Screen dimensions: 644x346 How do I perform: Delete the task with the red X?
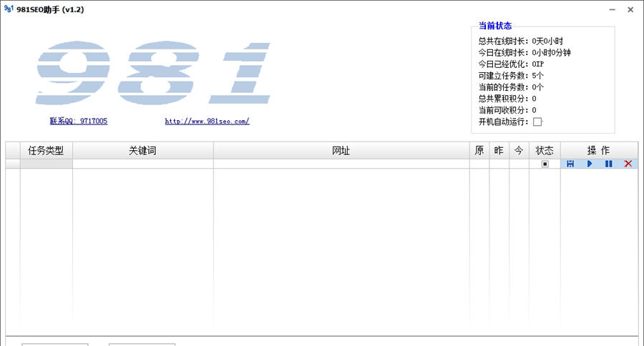click(628, 164)
